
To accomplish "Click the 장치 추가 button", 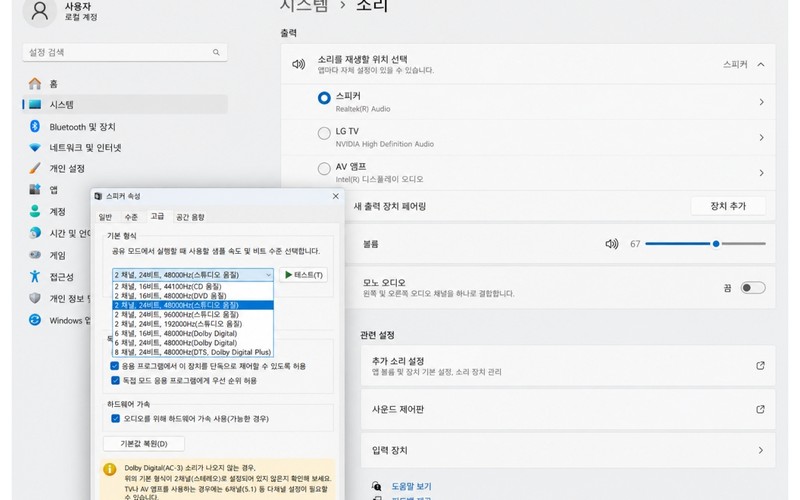I will pyautogui.click(x=728, y=206).
